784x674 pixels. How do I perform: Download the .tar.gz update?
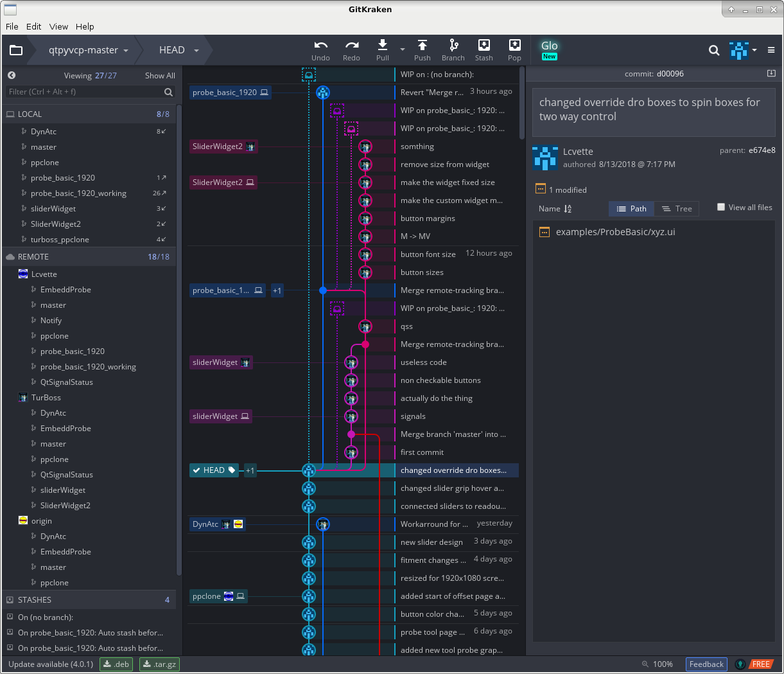[159, 664]
